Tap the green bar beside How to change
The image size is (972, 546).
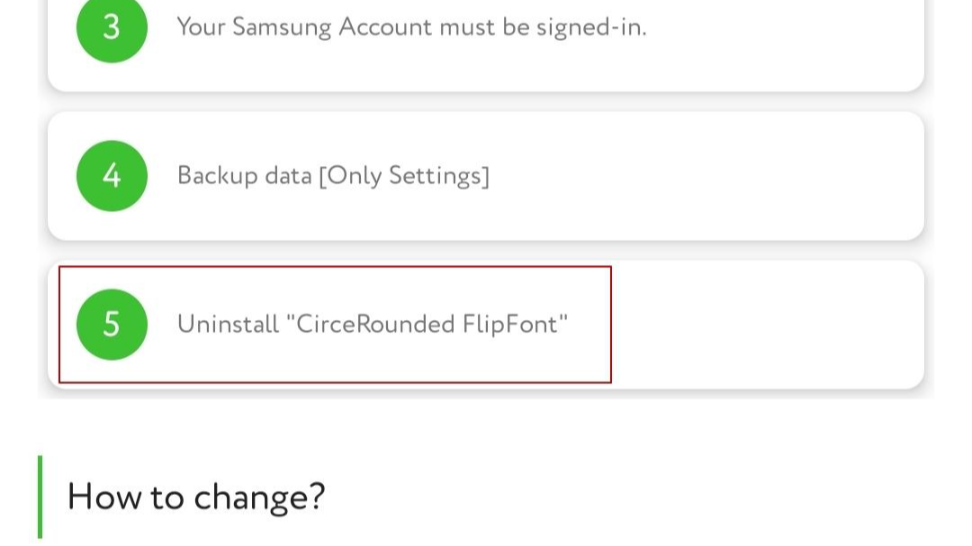(40, 497)
